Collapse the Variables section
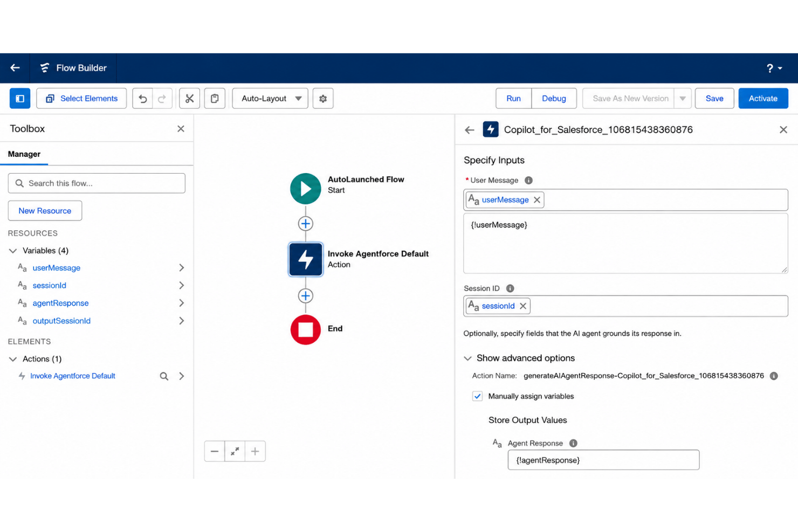Screen dimensions: 798x532 pyautogui.click(x=13, y=251)
